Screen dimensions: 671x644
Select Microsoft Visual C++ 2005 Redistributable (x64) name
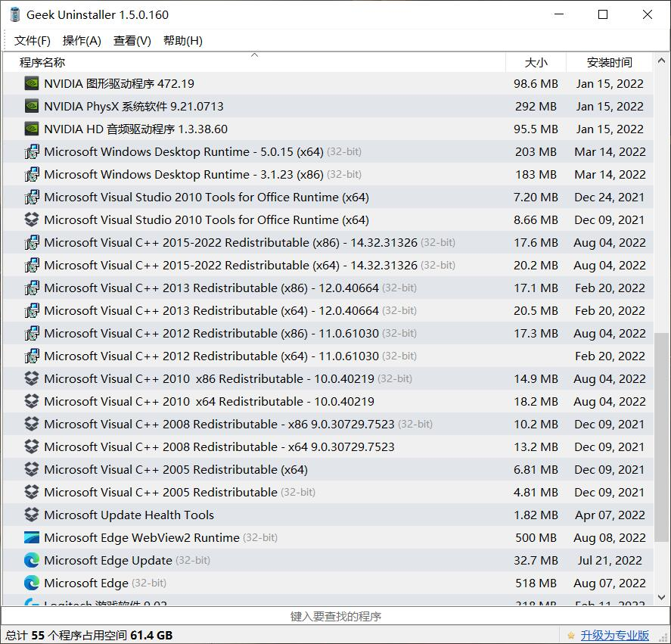(176, 469)
